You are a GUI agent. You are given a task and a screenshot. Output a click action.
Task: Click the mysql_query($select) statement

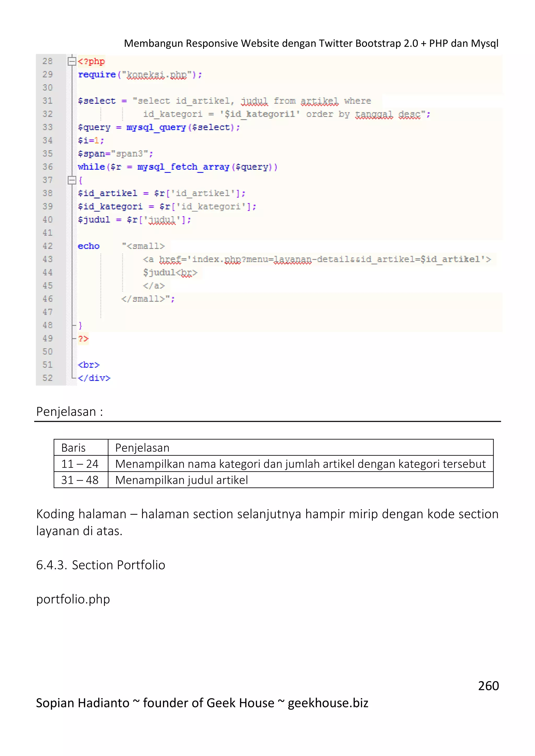point(159,128)
